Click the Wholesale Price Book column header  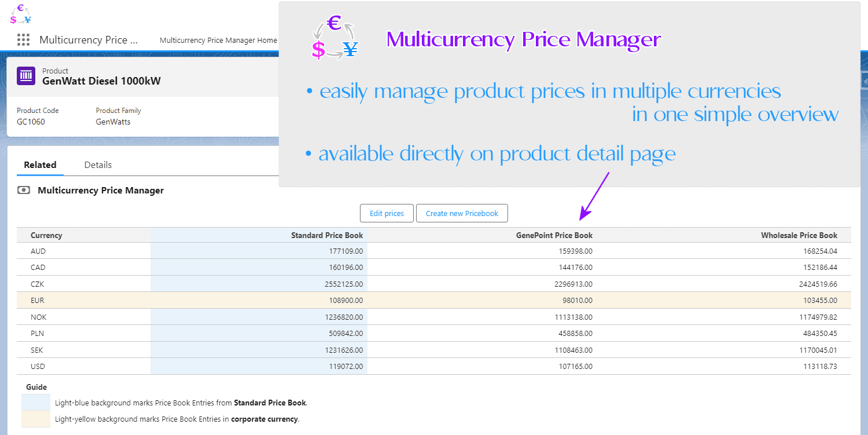tap(799, 235)
